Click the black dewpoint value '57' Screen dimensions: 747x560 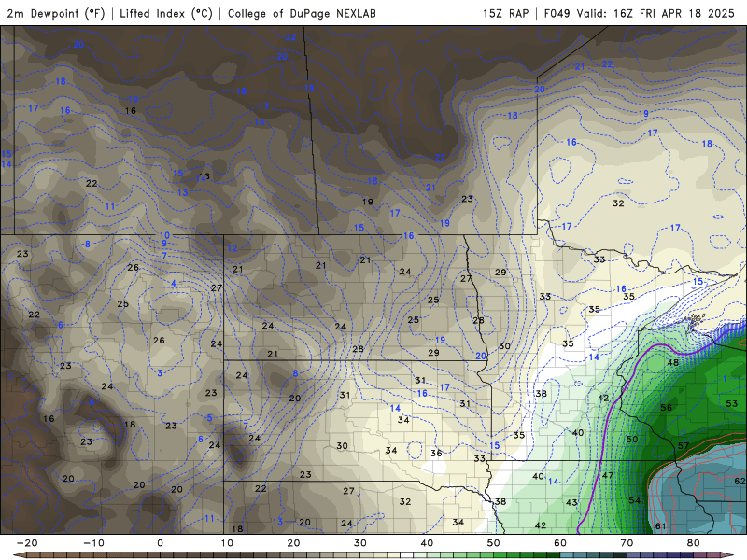pos(684,446)
